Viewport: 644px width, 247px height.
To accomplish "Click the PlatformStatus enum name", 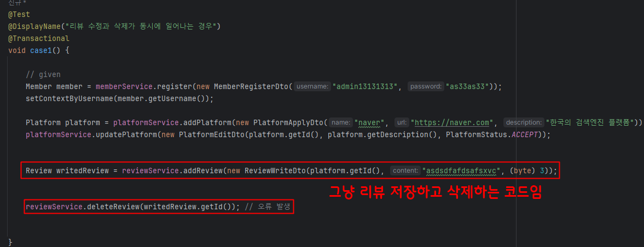I will pyautogui.click(x=477, y=134).
